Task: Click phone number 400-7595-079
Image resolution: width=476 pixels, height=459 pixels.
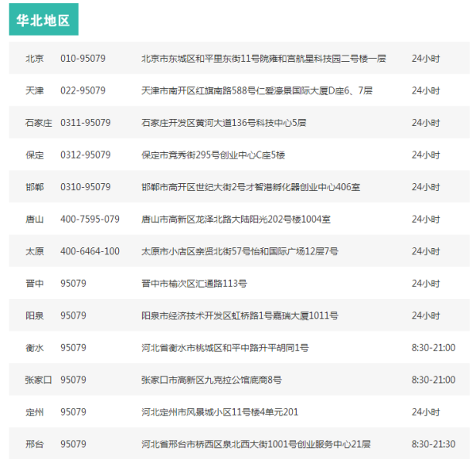Action: tap(90, 219)
